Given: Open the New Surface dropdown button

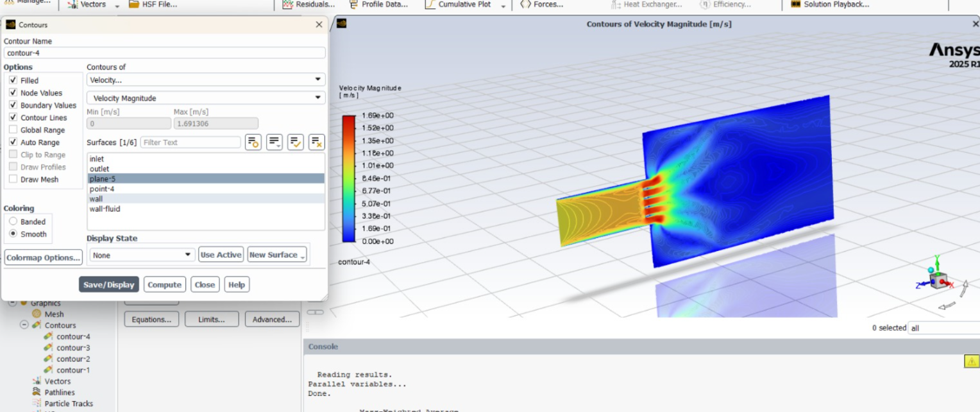Looking at the screenshot, I should pos(277,255).
